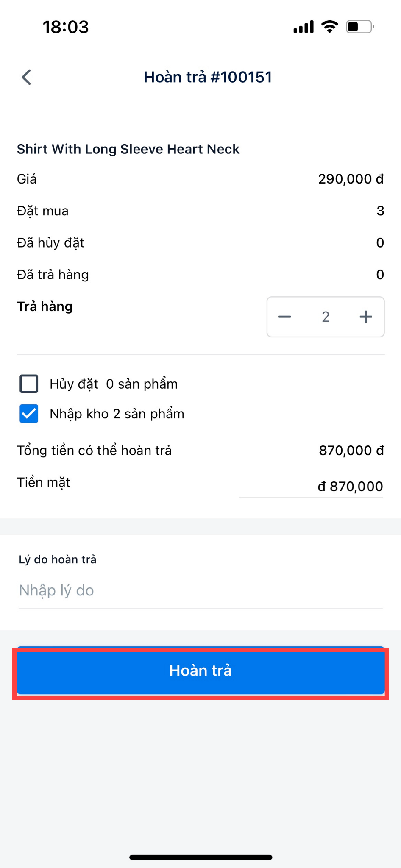
Task: Tap the 870,000 đ total refundable amount
Action: tap(351, 450)
